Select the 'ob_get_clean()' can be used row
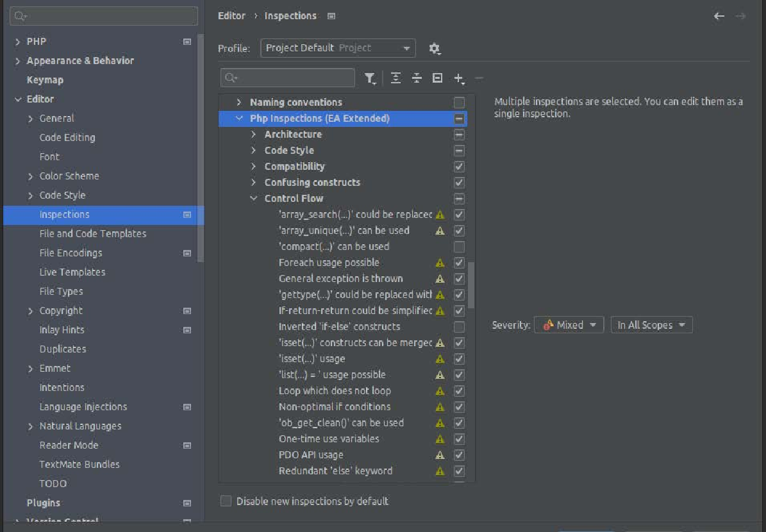This screenshot has width=766, height=532. pos(342,423)
